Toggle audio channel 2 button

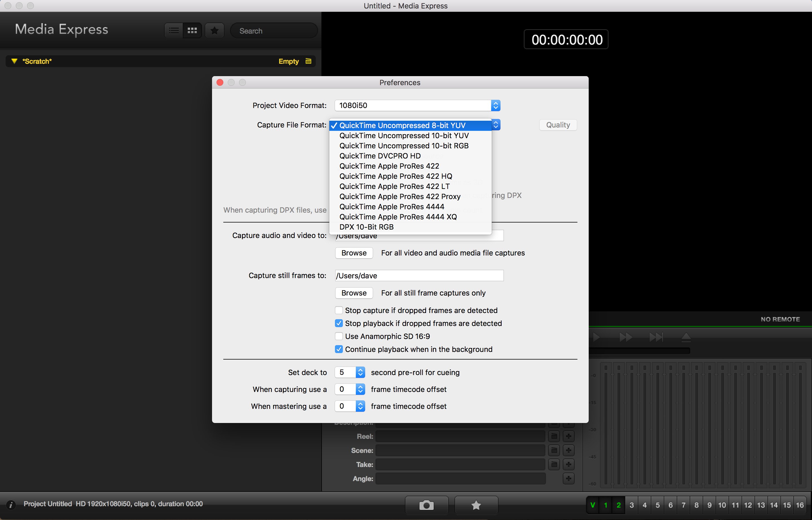(x=619, y=505)
